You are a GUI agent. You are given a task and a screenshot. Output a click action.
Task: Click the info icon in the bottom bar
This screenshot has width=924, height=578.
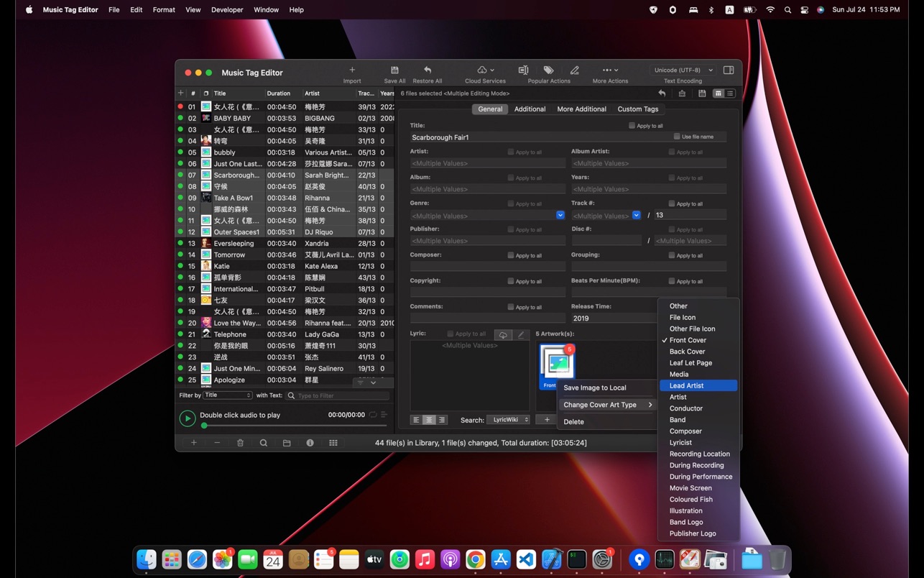[x=310, y=443]
